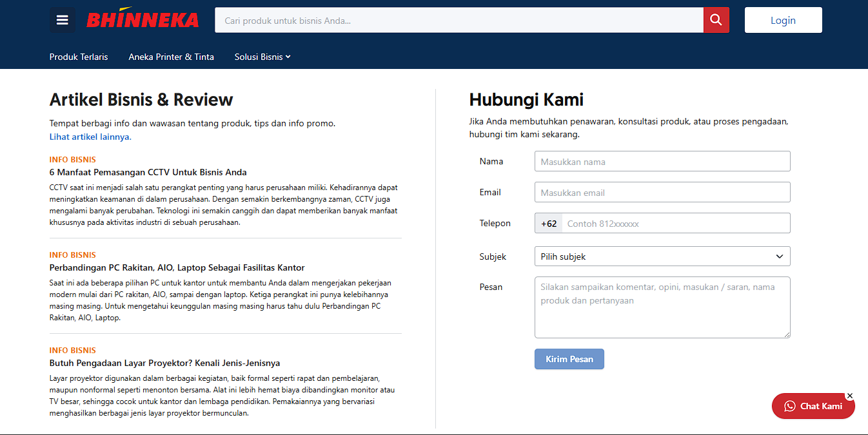Image resolution: width=868 pixels, height=435 pixels.
Task: Select the Produk Terlaris menu item
Action: [x=79, y=57]
